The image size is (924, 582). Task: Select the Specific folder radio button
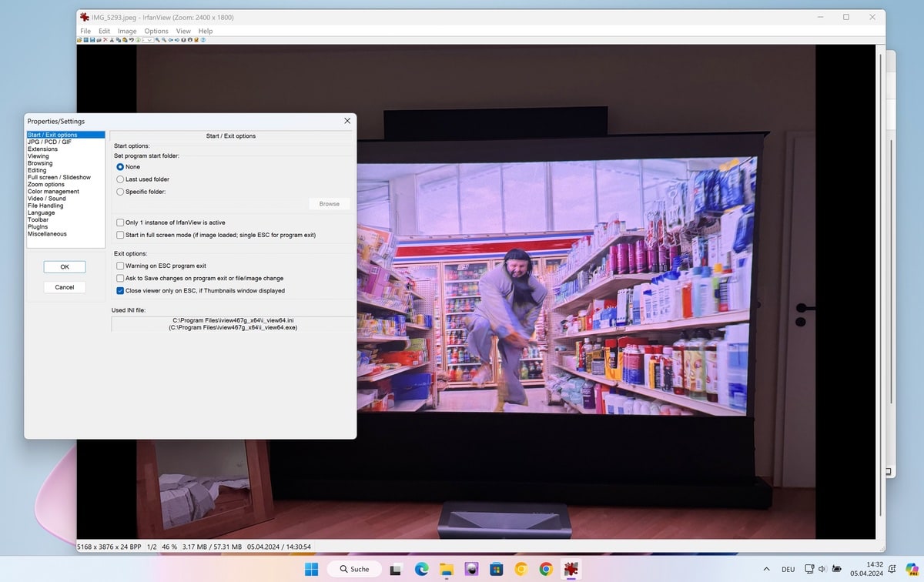click(x=120, y=192)
